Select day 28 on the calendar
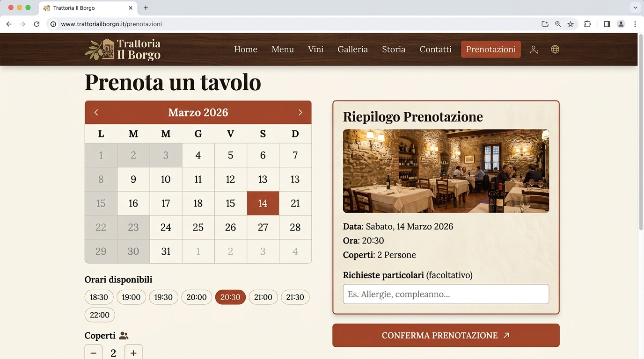The width and height of the screenshot is (644, 359). tap(295, 228)
